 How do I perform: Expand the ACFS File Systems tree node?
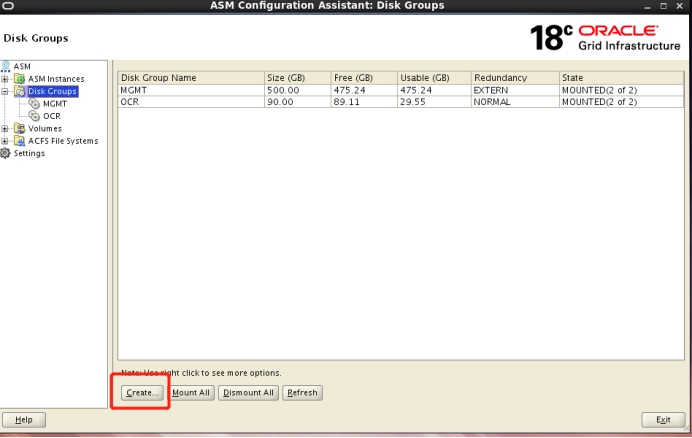pos(5,141)
